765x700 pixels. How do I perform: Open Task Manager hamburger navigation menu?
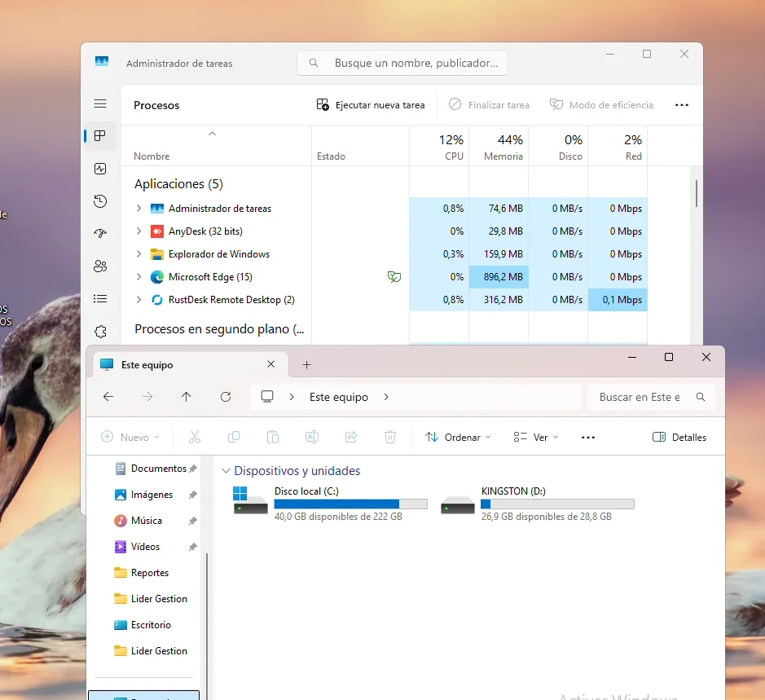click(x=100, y=103)
